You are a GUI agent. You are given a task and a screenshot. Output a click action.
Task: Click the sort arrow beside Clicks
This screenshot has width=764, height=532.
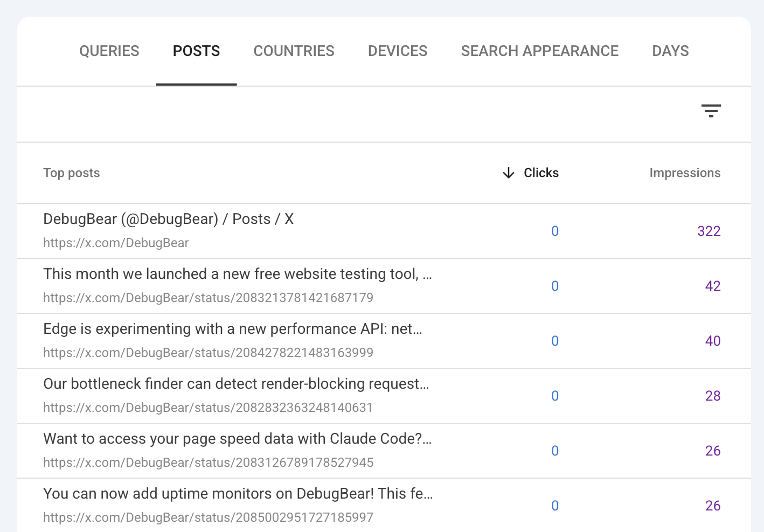click(508, 173)
